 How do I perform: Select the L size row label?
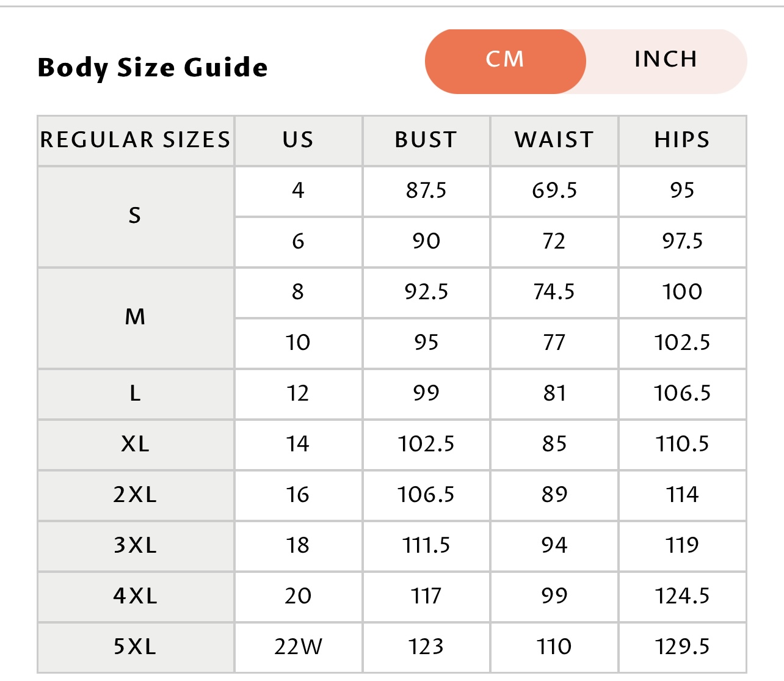[x=136, y=394]
